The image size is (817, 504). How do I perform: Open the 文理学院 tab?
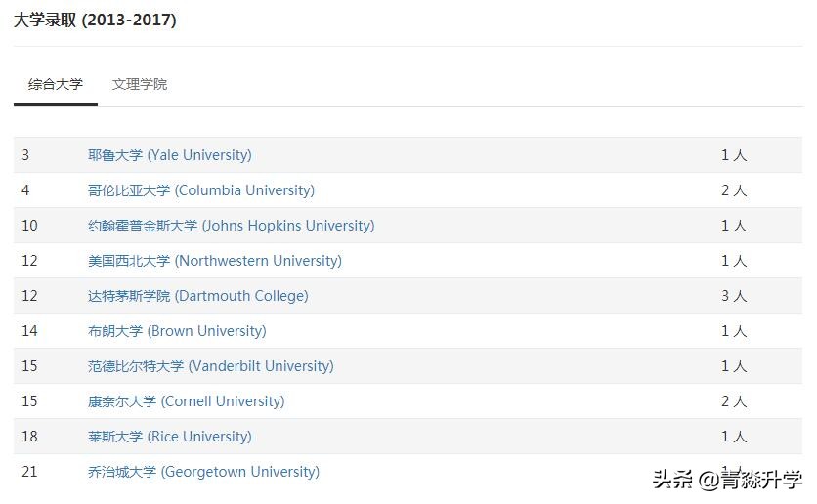coord(140,85)
